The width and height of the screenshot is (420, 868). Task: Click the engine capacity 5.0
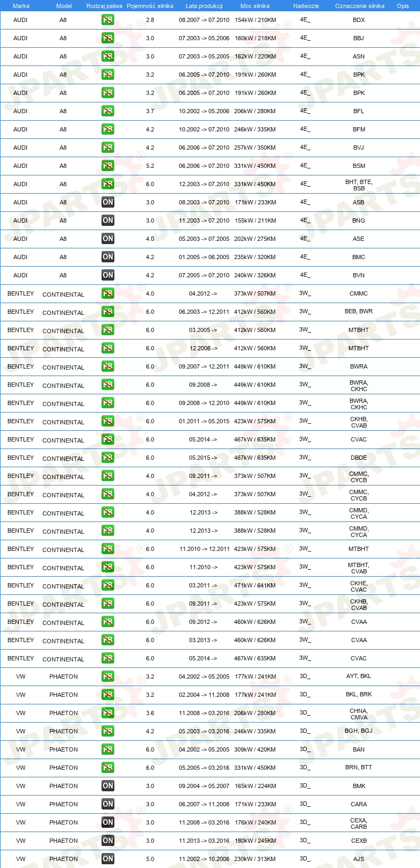[x=150, y=859]
